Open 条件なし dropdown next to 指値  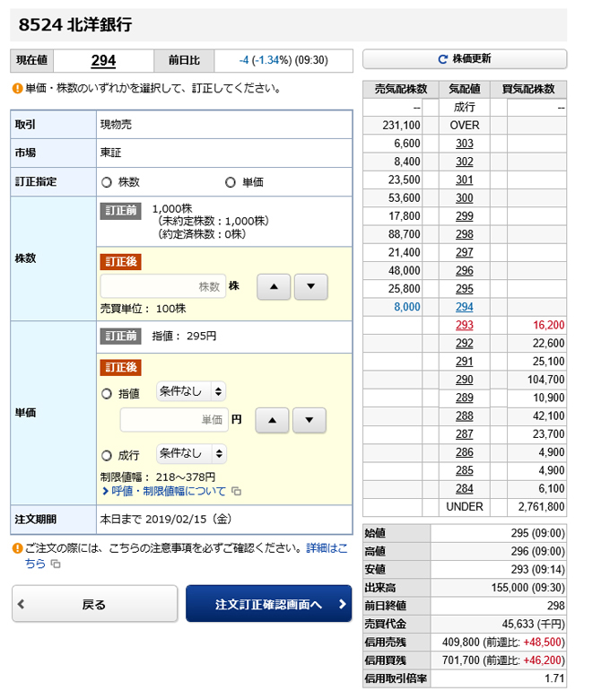coord(191,391)
